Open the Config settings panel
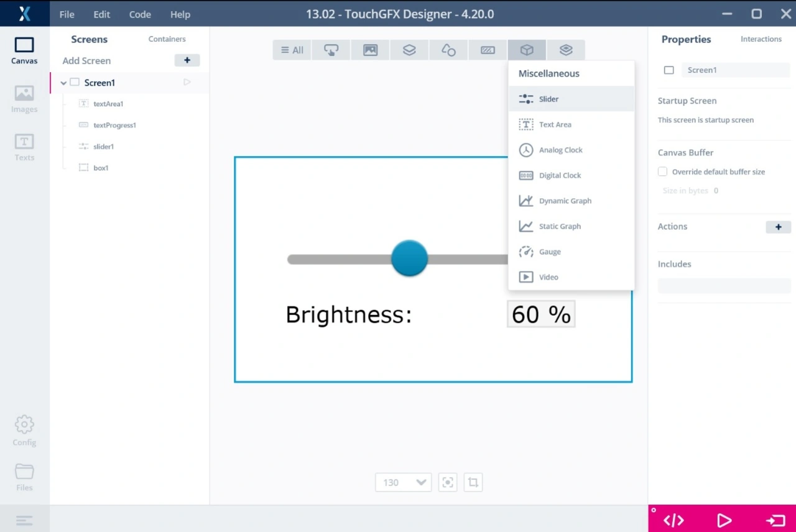 24,431
